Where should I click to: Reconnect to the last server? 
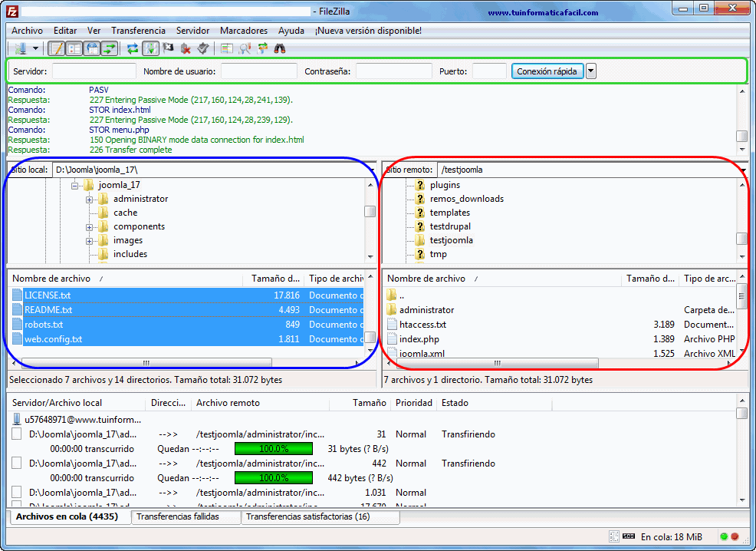pos(203,48)
